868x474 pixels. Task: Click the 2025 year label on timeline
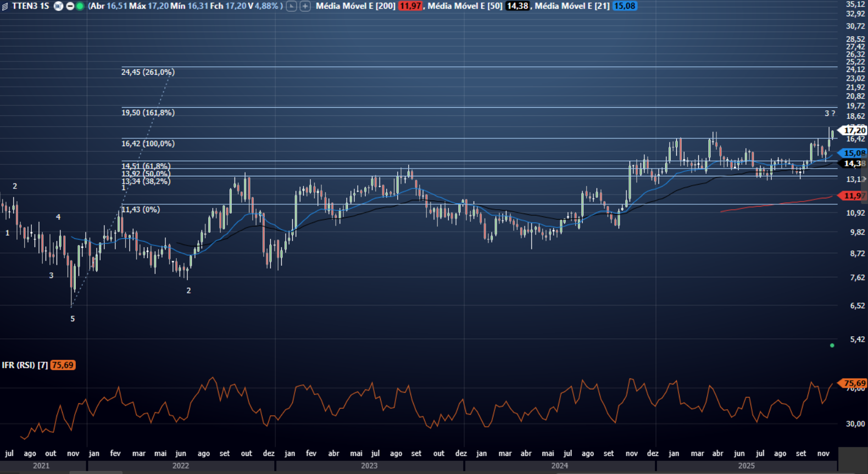(746, 466)
